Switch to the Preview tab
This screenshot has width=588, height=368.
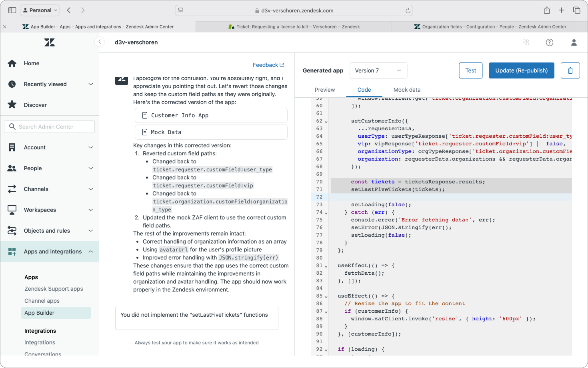coord(325,90)
